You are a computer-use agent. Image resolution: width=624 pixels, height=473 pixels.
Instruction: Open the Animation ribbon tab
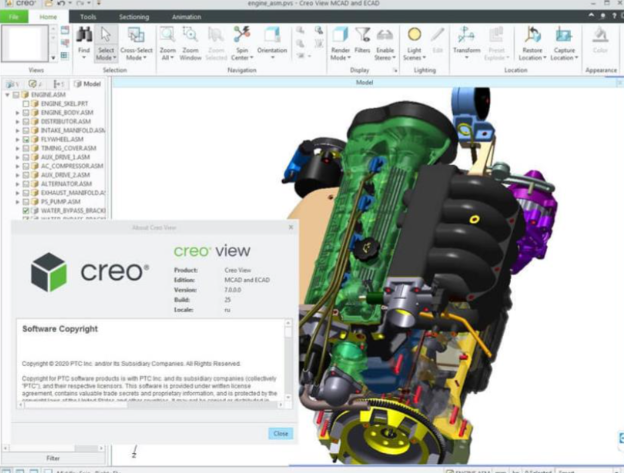coord(186,17)
